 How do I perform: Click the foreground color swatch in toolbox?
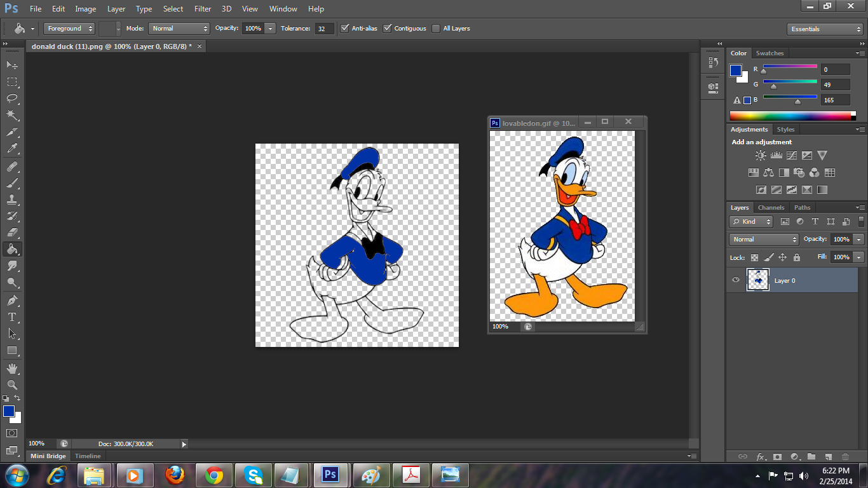click(x=8, y=411)
